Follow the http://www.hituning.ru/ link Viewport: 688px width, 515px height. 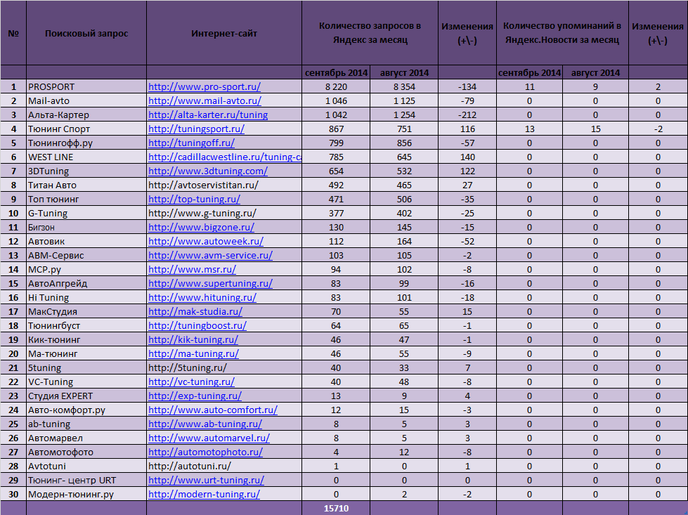[202, 297]
